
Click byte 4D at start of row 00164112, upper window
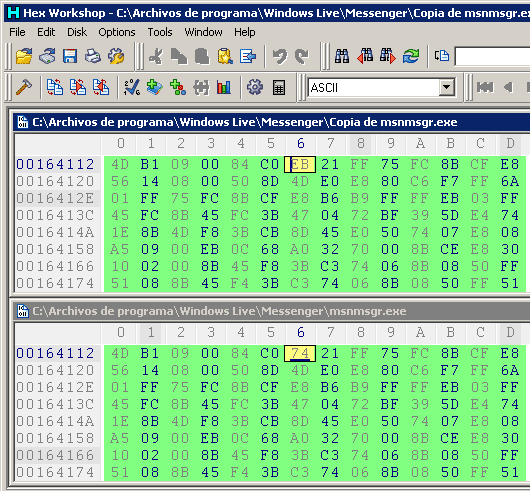click(120, 165)
